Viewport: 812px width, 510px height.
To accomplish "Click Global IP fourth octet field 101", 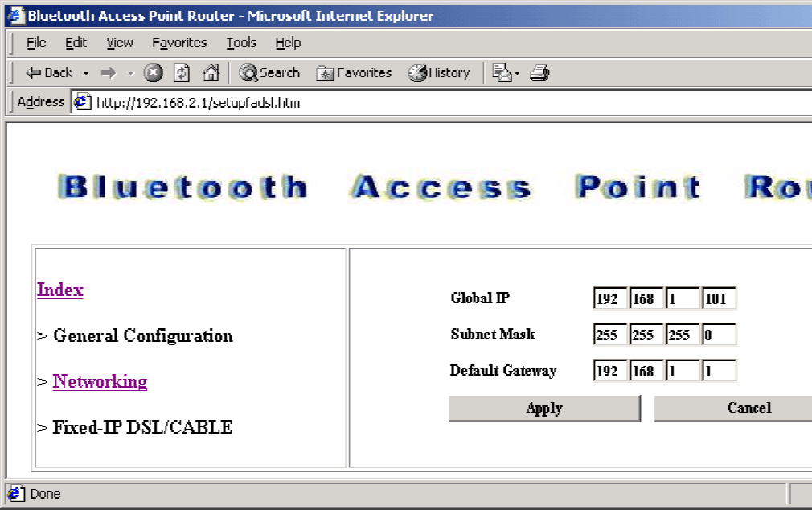I will 719,298.
